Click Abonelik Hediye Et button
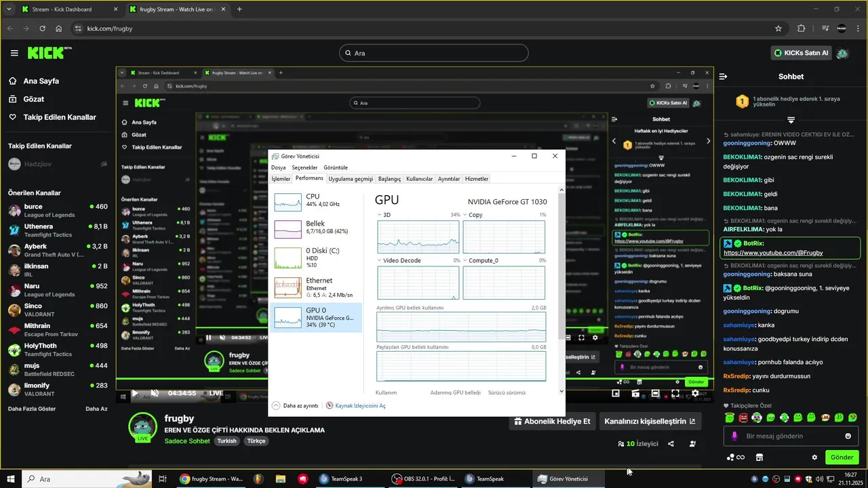This screenshot has height=488, width=868. (x=552, y=421)
